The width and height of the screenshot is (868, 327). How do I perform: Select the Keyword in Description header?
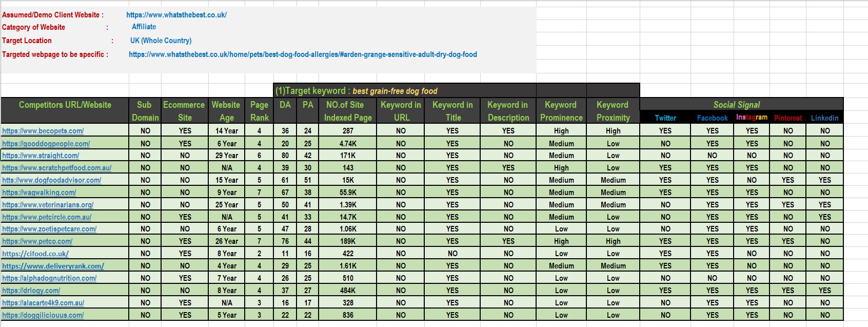[x=508, y=111]
